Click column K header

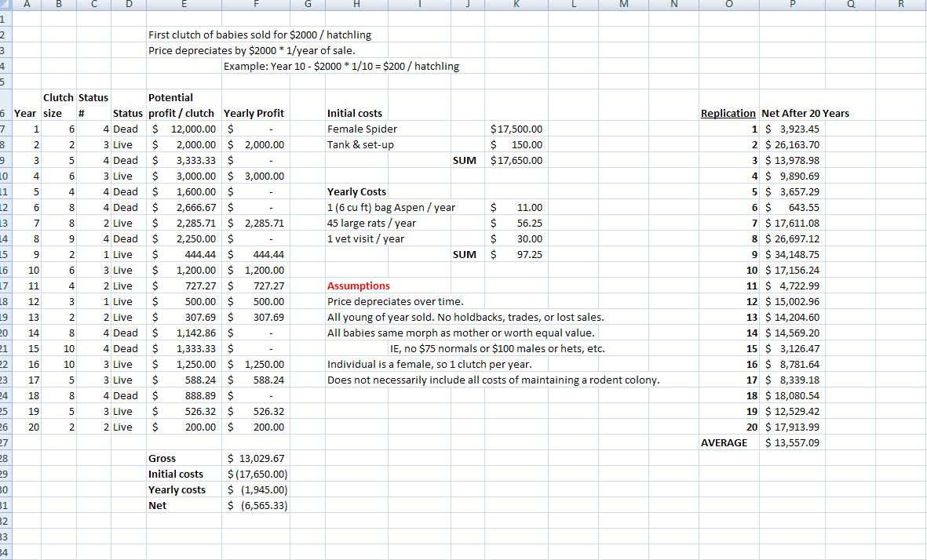click(x=516, y=5)
